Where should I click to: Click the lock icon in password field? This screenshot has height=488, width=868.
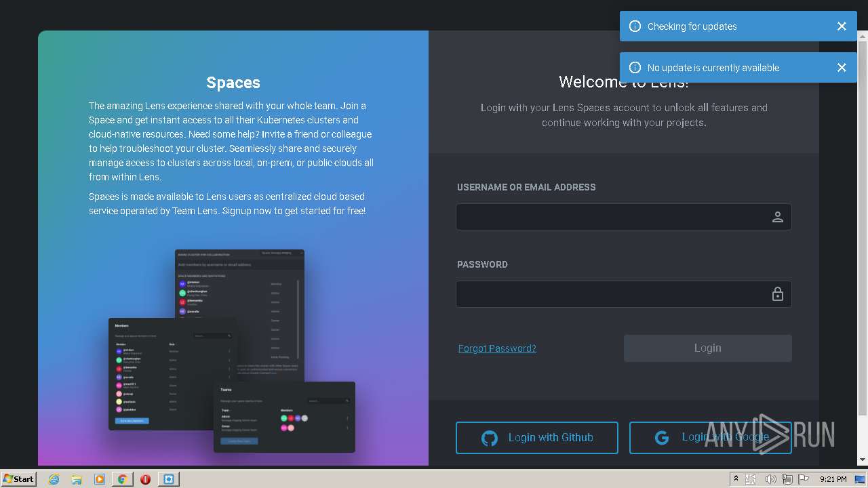778,294
